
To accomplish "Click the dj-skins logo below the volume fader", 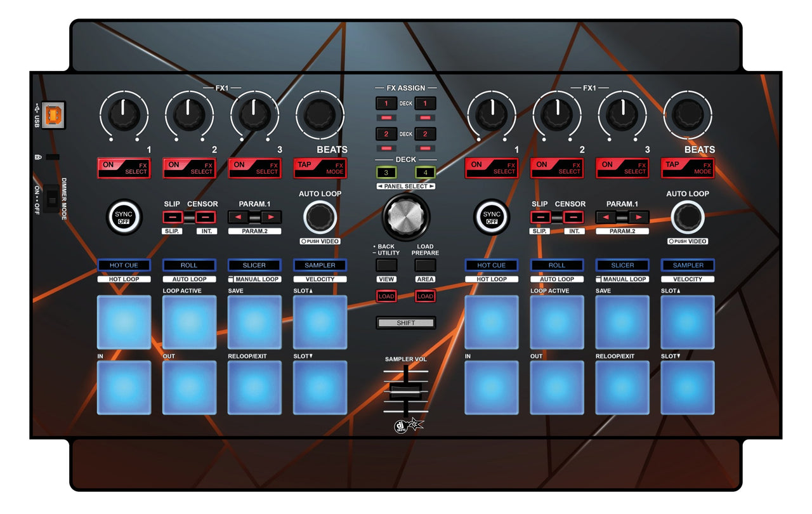I will click(406, 426).
